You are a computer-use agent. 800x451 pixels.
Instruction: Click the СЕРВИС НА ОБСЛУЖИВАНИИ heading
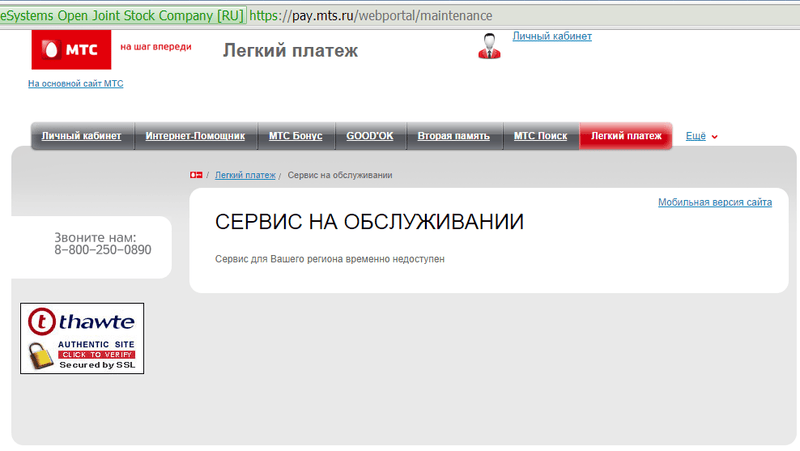(x=369, y=222)
